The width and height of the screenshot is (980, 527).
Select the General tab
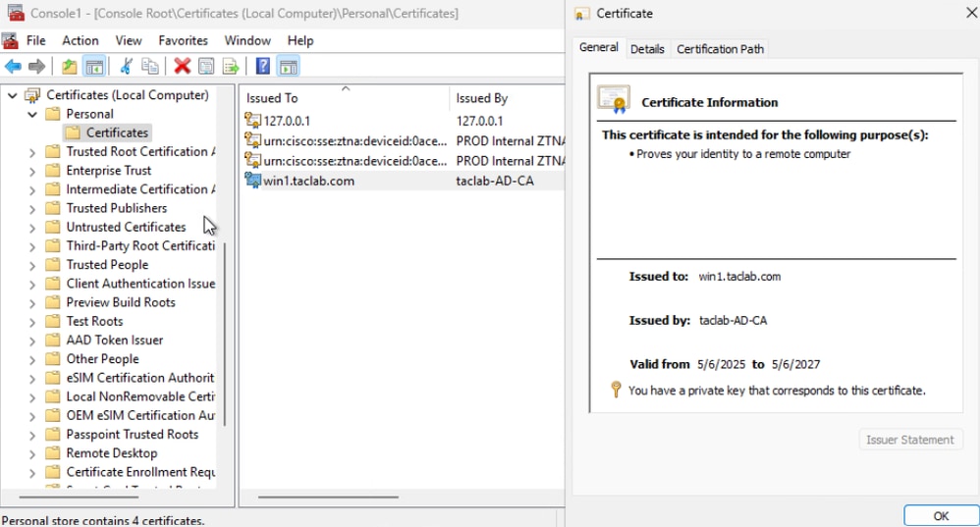(598, 47)
